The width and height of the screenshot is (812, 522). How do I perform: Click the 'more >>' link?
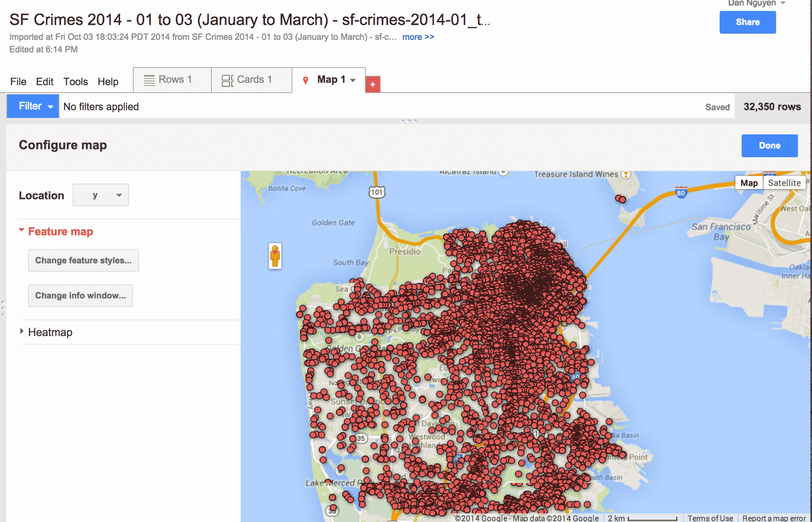(x=418, y=37)
